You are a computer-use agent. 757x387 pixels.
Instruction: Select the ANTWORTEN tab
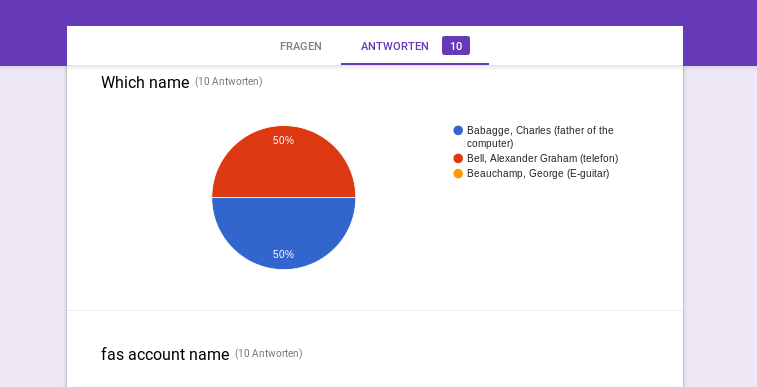click(x=394, y=46)
